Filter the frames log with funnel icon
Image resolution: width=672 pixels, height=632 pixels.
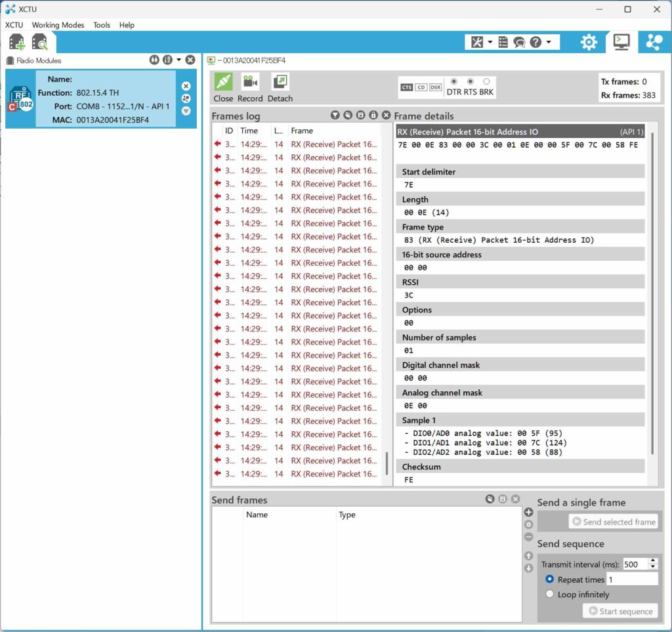335,115
